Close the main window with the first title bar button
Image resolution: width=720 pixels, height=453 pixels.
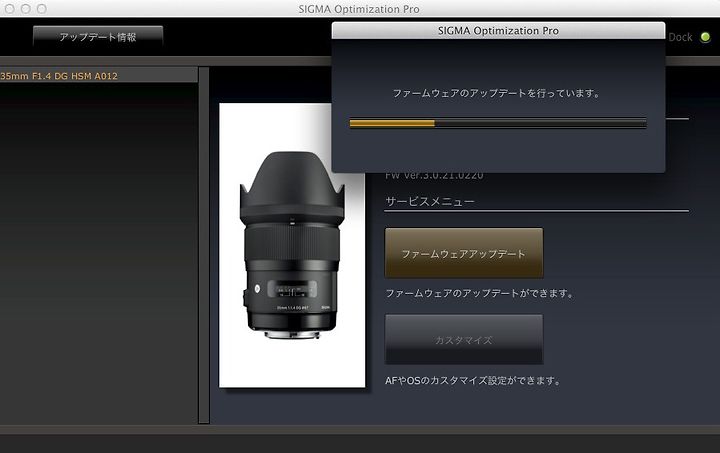[x=10, y=9]
